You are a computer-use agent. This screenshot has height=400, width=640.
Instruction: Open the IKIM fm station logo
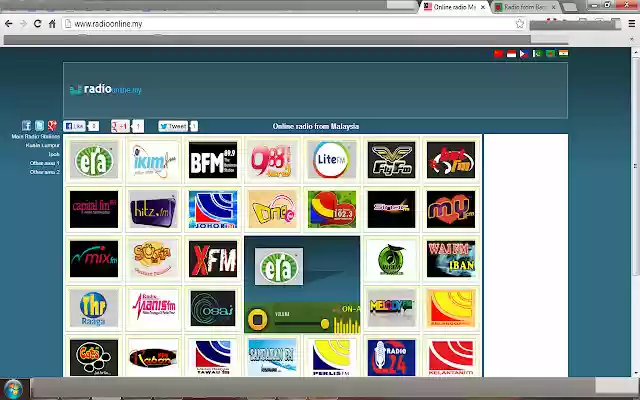(153, 160)
